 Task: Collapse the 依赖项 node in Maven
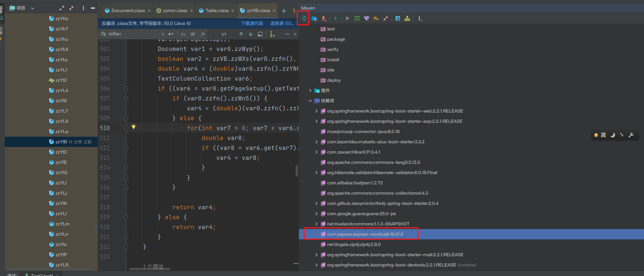310,101
